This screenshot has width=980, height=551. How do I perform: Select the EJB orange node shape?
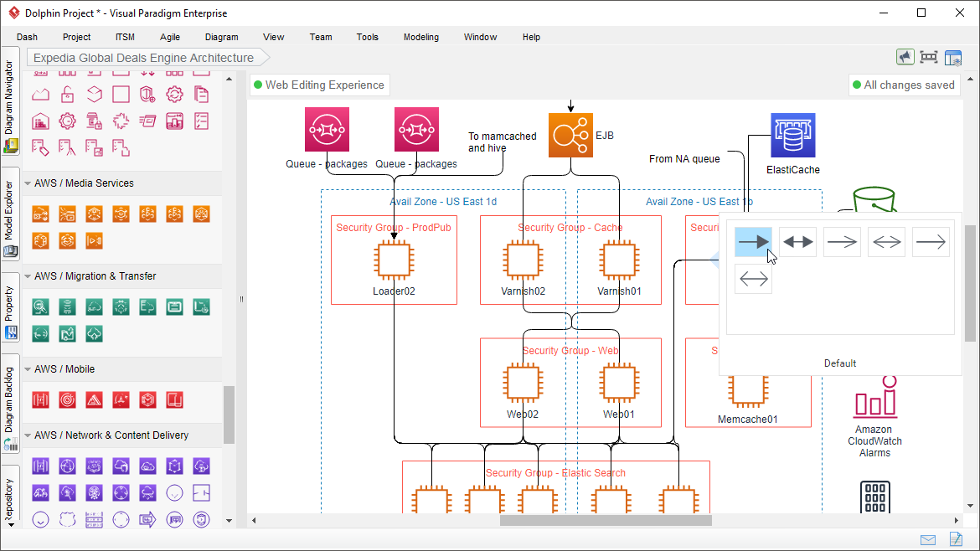point(570,135)
